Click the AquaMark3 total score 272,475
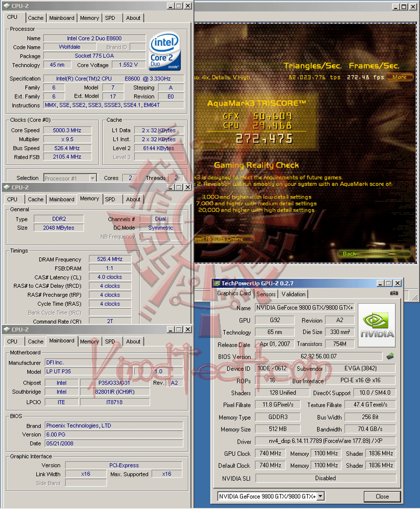Viewport: 420px width, 509px height. (x=264, y=139)
